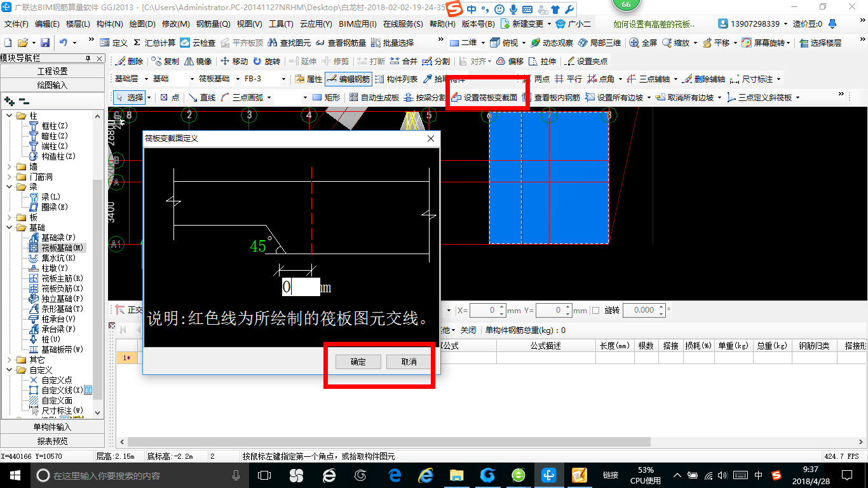
Task: Click 平行 parallel axis tool
Action: pyautogui.click(x=568, y=79)
